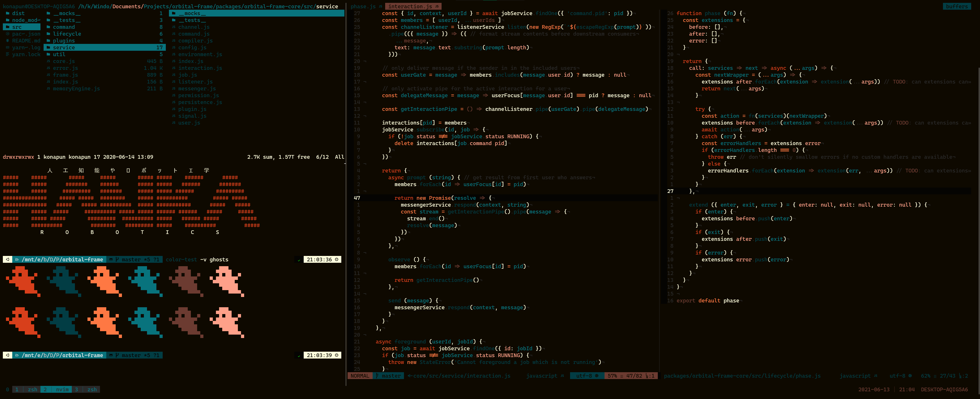
Task: Click the JS icon beside persistence.js
Action: 173,102
